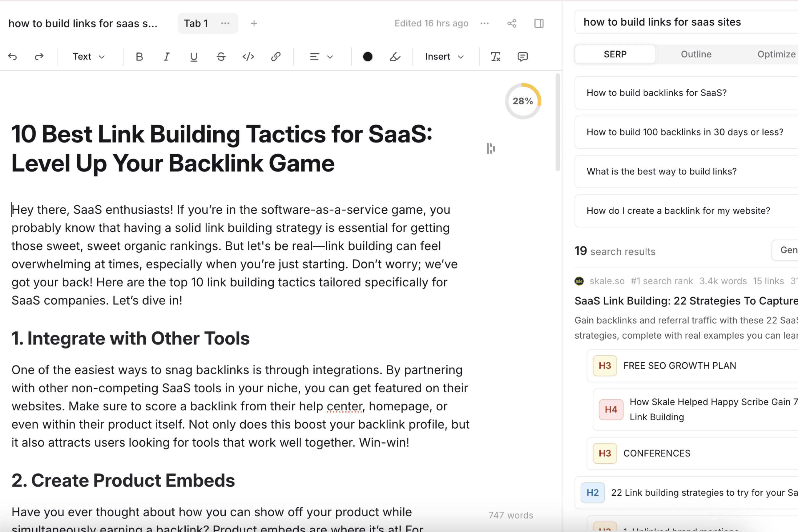Switch to the Outline tab

click(x=696, y=54)
